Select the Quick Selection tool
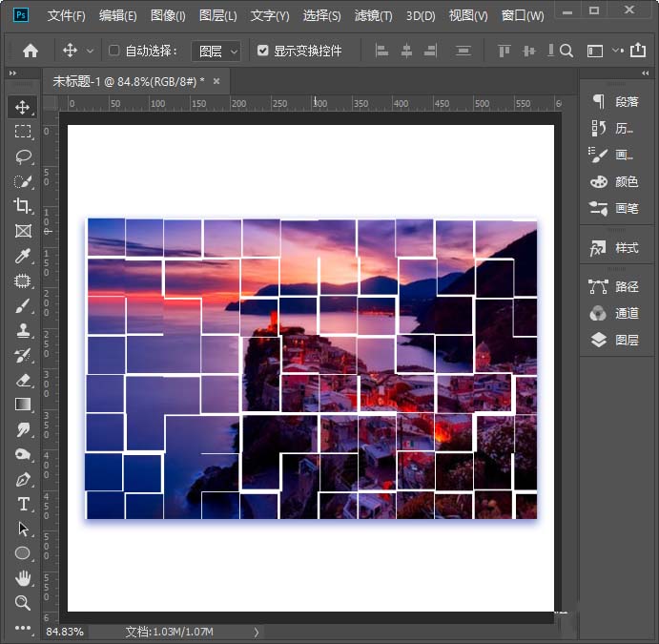 [23, 181]
